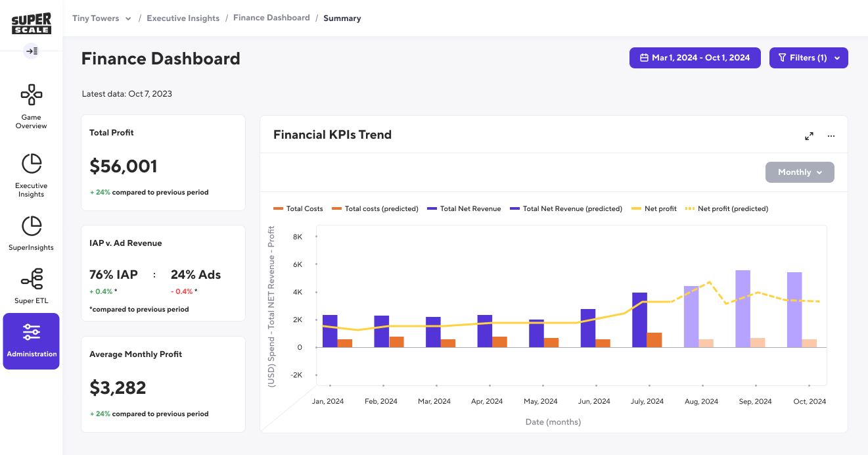Click the Jun, 2024 axis label
Screen dimensions: 868x455
coord(594,401)
